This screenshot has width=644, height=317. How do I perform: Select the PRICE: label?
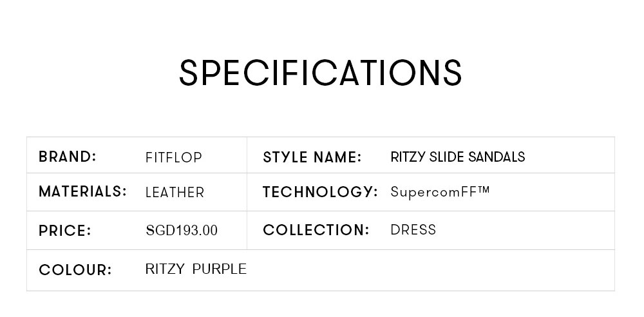[65, 230]
